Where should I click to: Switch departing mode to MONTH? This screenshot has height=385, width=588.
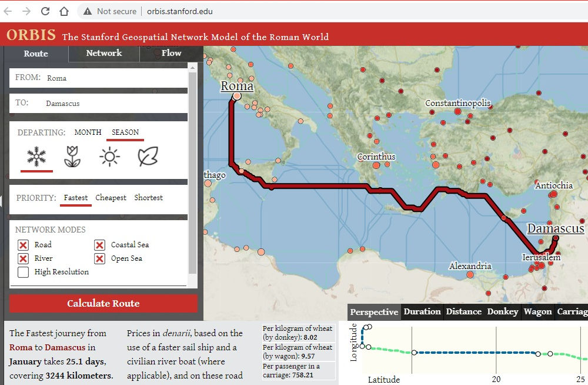[x=88, y=132]
